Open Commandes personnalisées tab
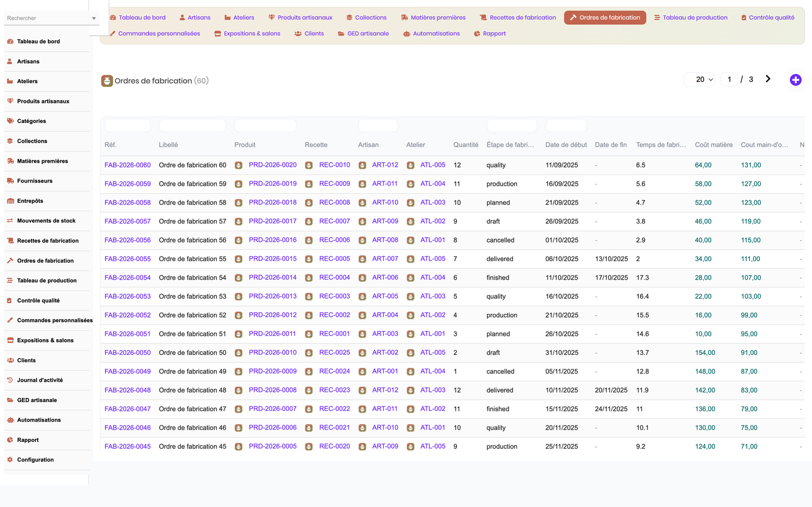The height and width of the screenshot is (507, 812). 155,34
